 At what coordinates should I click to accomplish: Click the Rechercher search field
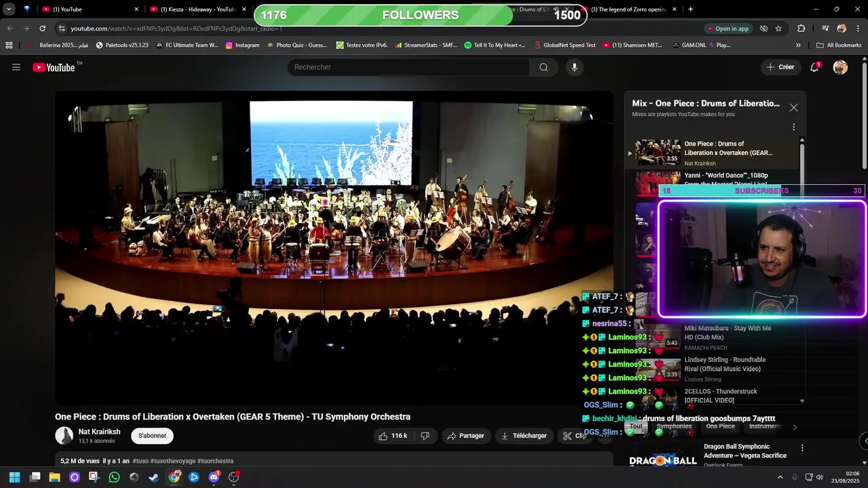(x=408, y=67)
